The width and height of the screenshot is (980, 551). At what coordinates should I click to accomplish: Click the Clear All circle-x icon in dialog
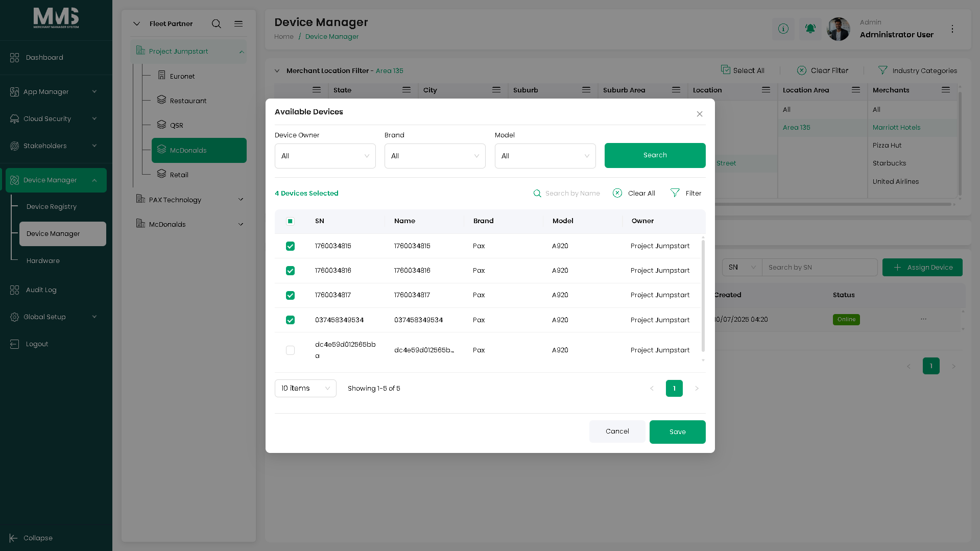tap(617, 193)
